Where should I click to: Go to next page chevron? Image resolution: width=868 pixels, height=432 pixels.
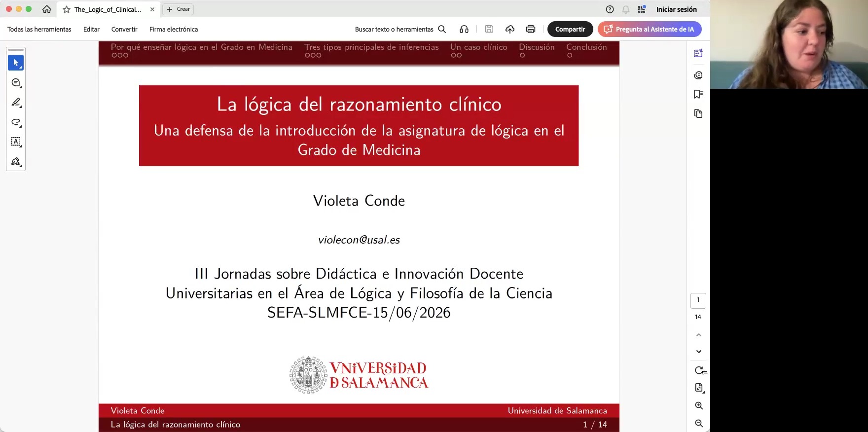click(x=699, y=352)
